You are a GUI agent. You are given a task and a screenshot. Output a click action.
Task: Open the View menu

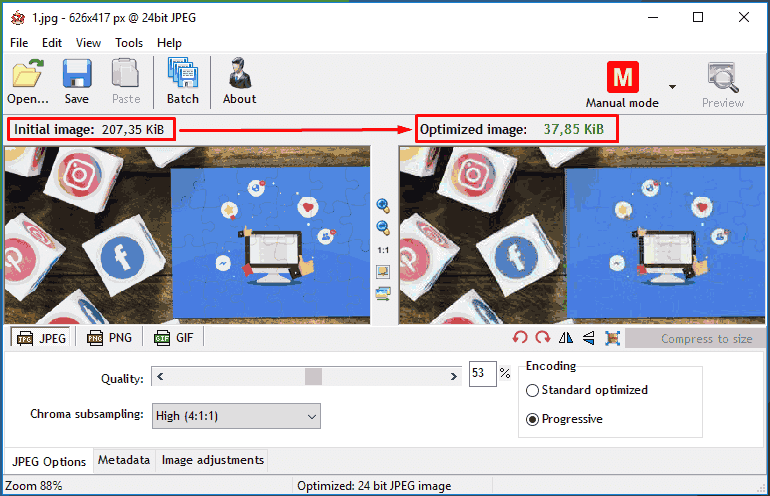point(88,43)
